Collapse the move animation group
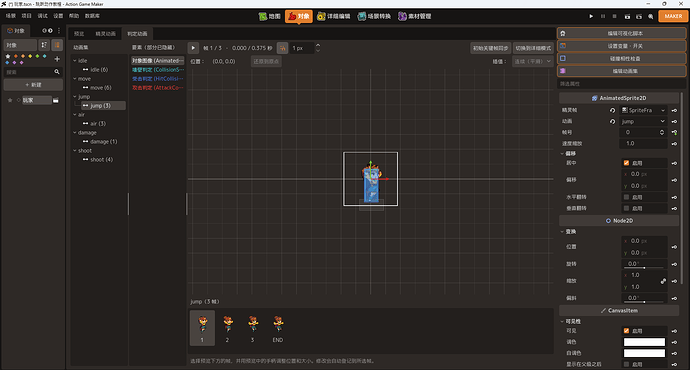Viewport: 690px width, 370px height. pyautogui.click(x=75, y=79)
